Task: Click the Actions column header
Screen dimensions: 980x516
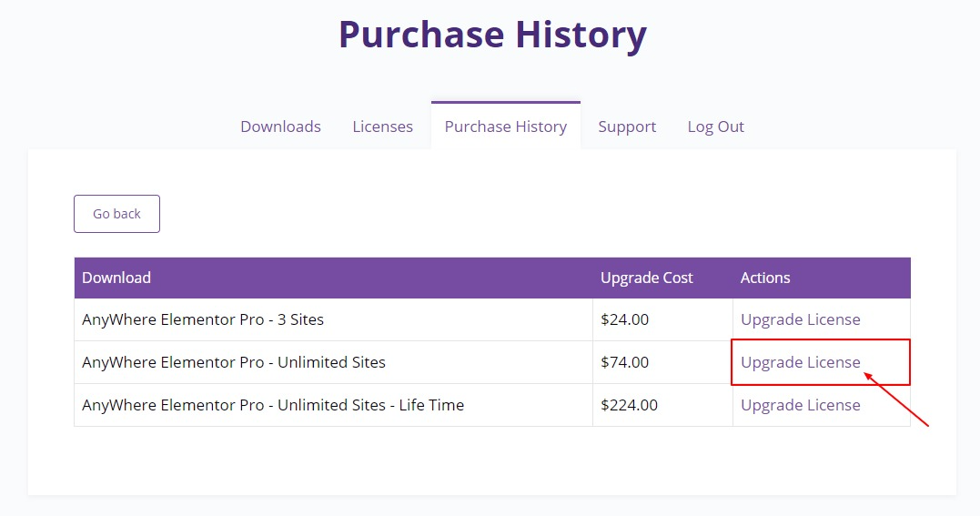Action: 765,278
